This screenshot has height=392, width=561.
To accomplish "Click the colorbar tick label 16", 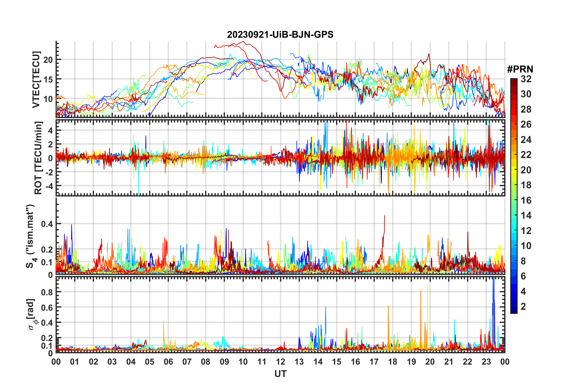I will tap(526, 200).
